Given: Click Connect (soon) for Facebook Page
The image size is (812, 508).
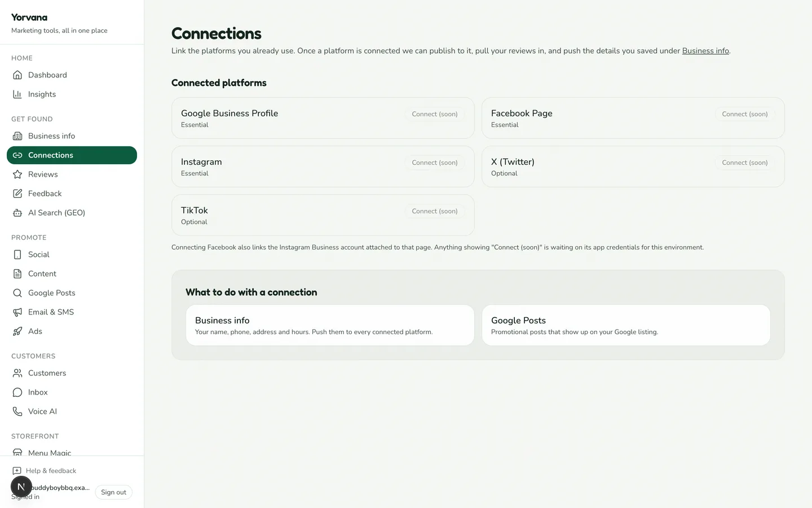Looking at the screenshot, I should coord(745,114).
